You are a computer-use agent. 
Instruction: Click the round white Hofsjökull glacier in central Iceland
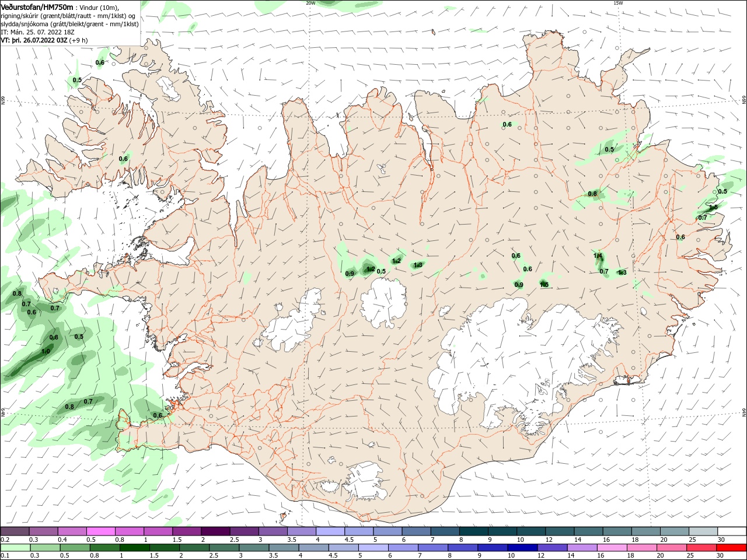[x=383, y=302]
